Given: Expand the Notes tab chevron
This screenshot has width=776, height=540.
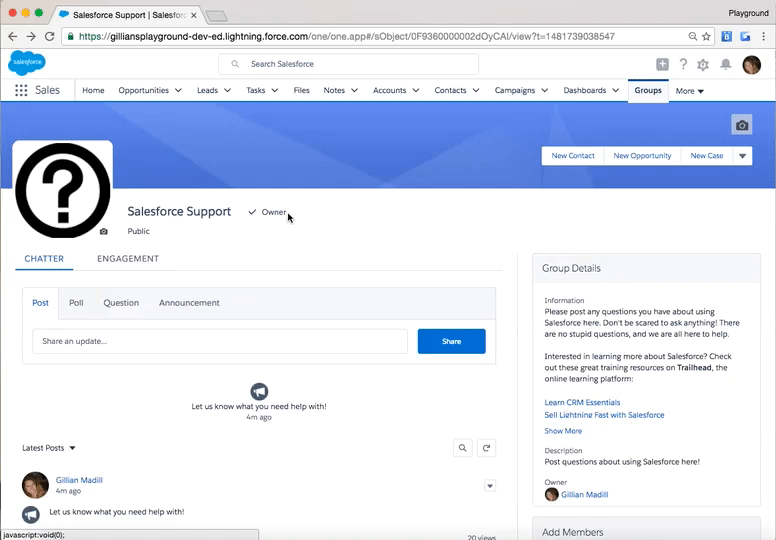Looking at the screenshot, I should (354, 90).
